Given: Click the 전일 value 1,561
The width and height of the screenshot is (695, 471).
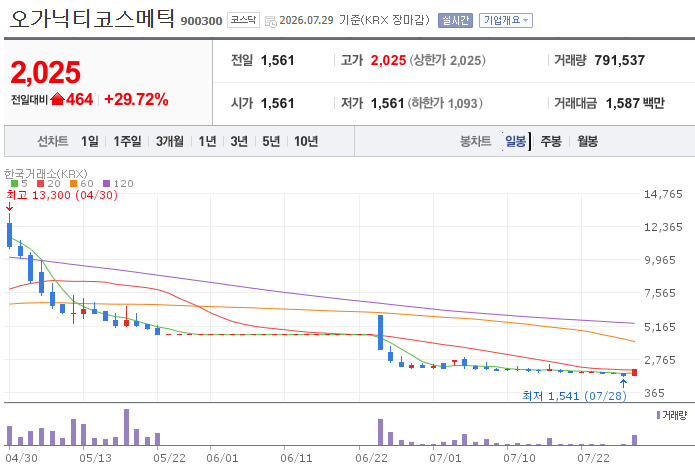Looking at the screenshot, I should tap(277, 60).
